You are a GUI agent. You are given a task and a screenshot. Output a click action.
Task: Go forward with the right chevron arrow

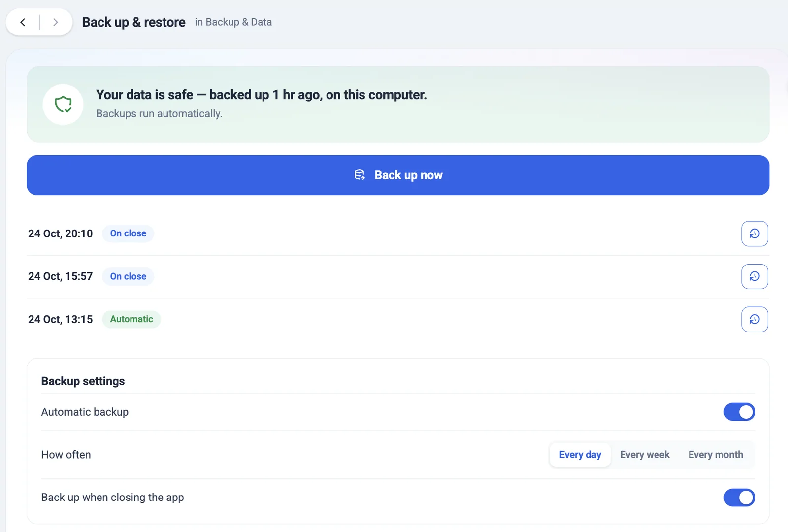pyautogui.click(x=55, y=22)
